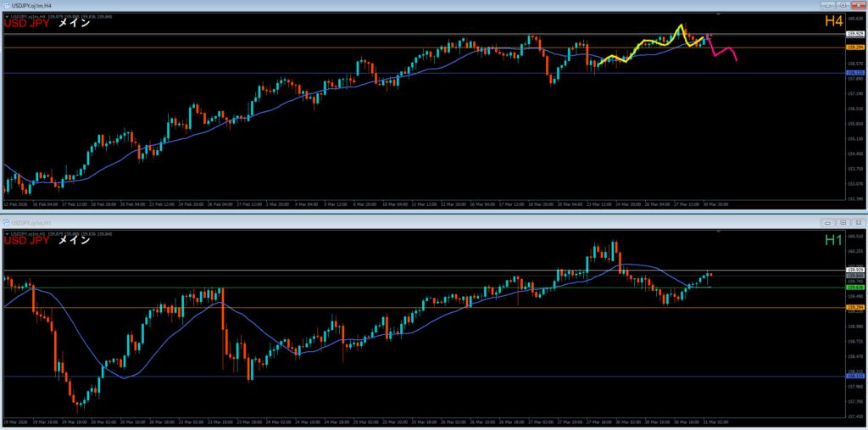Click the chart shift marker on H4 chart

coord(719,15)
